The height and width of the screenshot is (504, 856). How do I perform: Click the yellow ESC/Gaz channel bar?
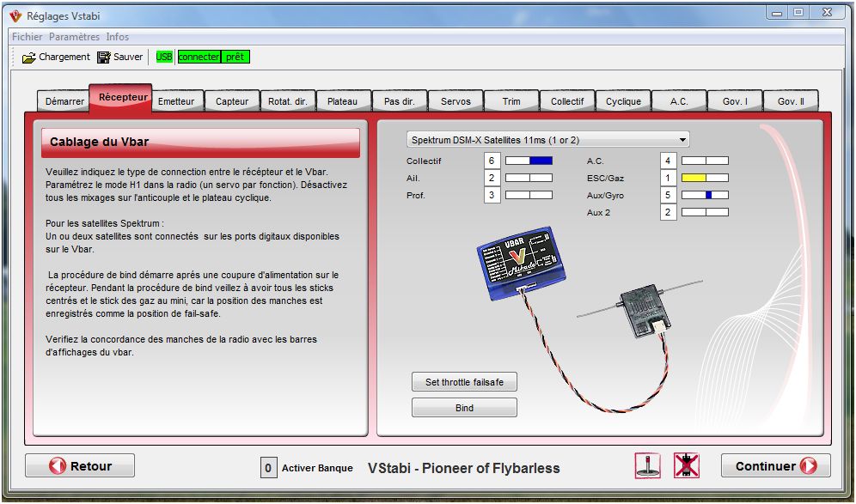(705, 178)
